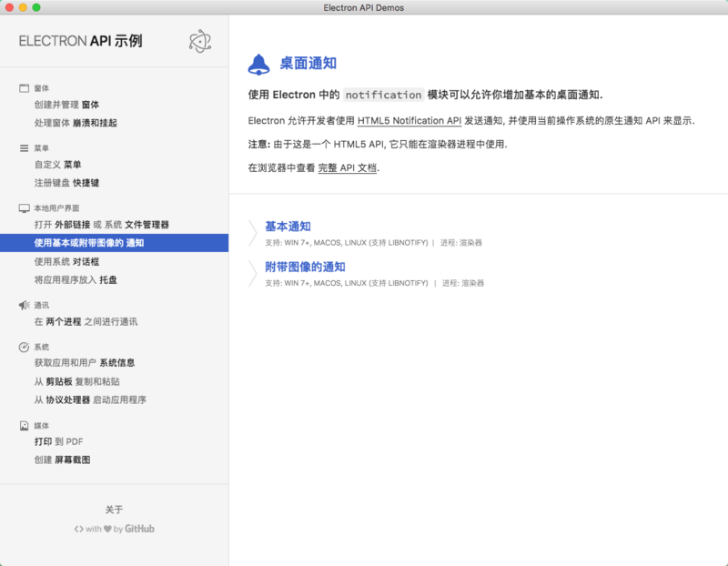
Task: Click the 桌面通知 page heading
Action: tap(308, 63)
